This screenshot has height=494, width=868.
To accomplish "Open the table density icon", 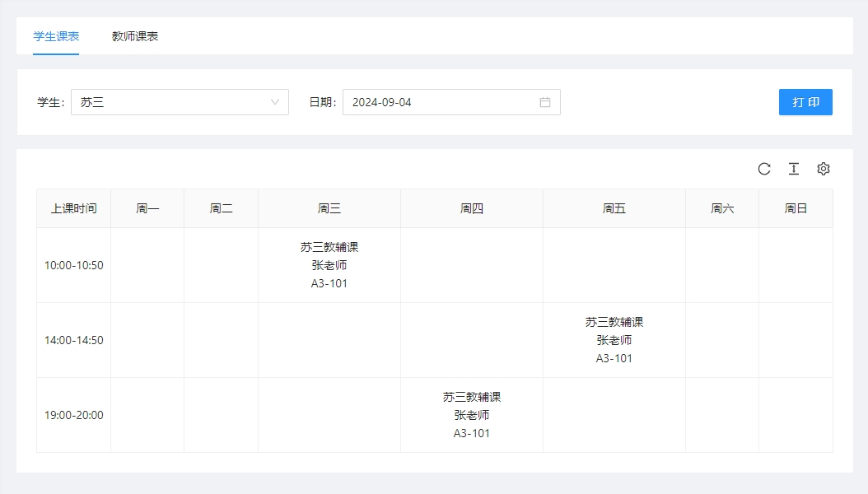I will coord(794,169).
